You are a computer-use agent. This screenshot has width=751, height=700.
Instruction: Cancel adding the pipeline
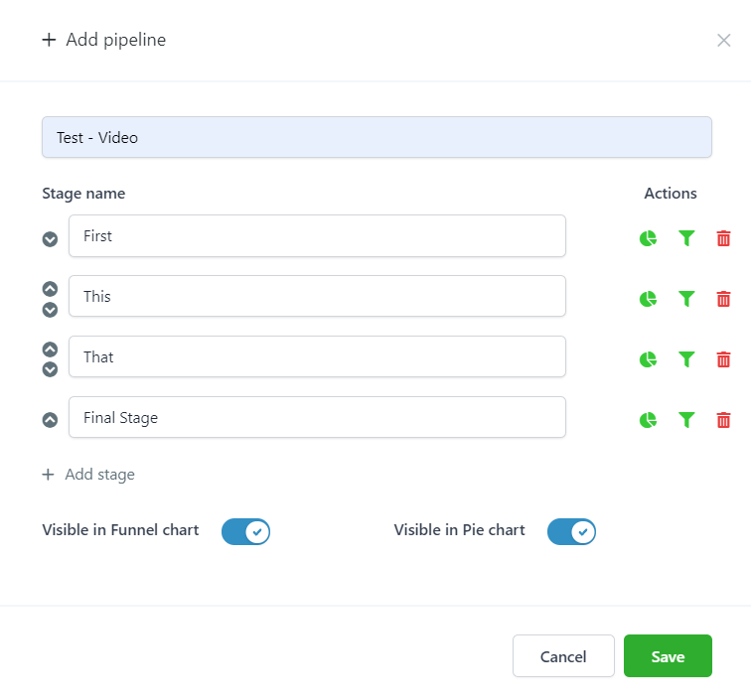[563, 656]
